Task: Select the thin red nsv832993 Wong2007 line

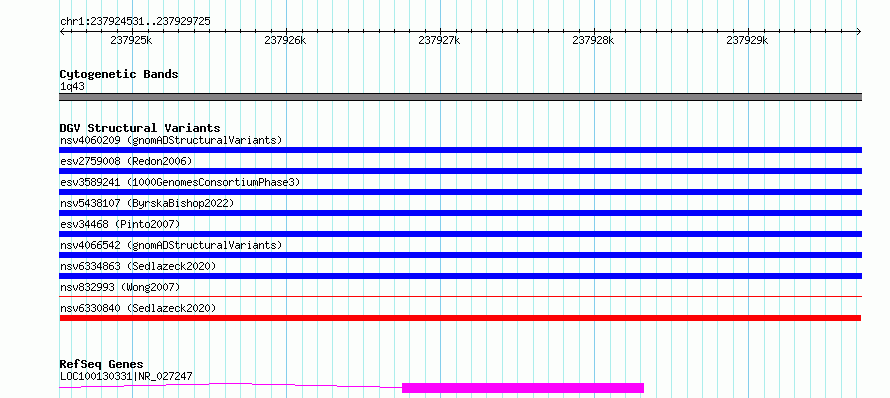Action: click(460, 296)
